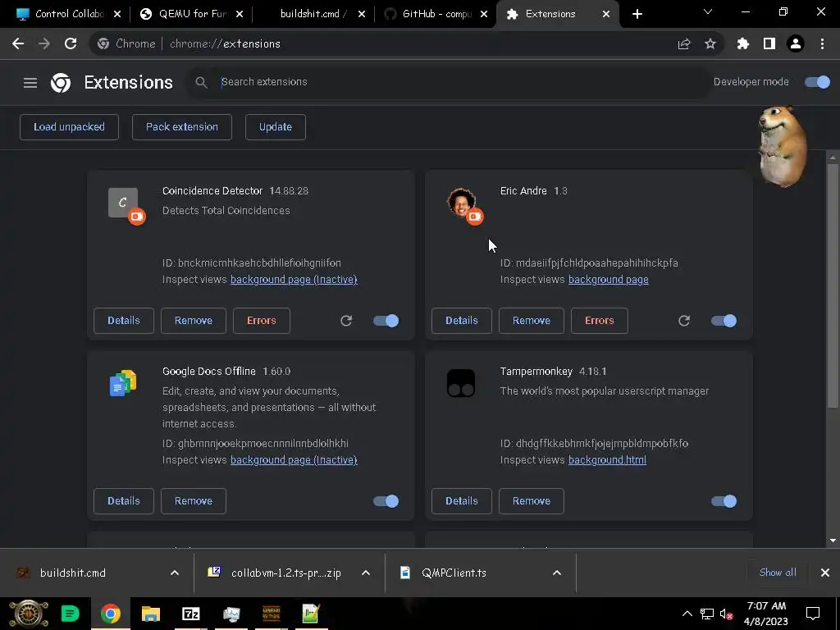Reload the current page
Image resolution: width=840 pixels, height=630 pixels.
(71, 44)
